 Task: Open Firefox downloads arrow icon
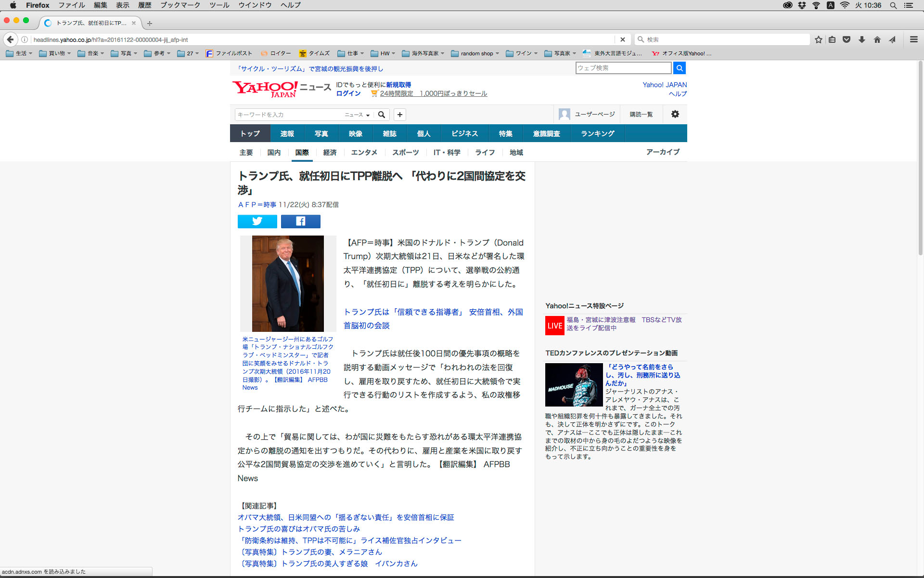pos(861,39)
